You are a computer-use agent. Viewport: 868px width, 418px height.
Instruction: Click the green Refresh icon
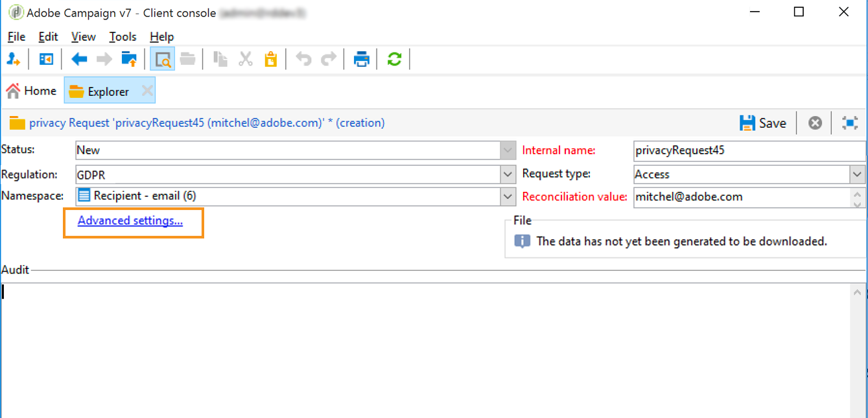point(394,60)
